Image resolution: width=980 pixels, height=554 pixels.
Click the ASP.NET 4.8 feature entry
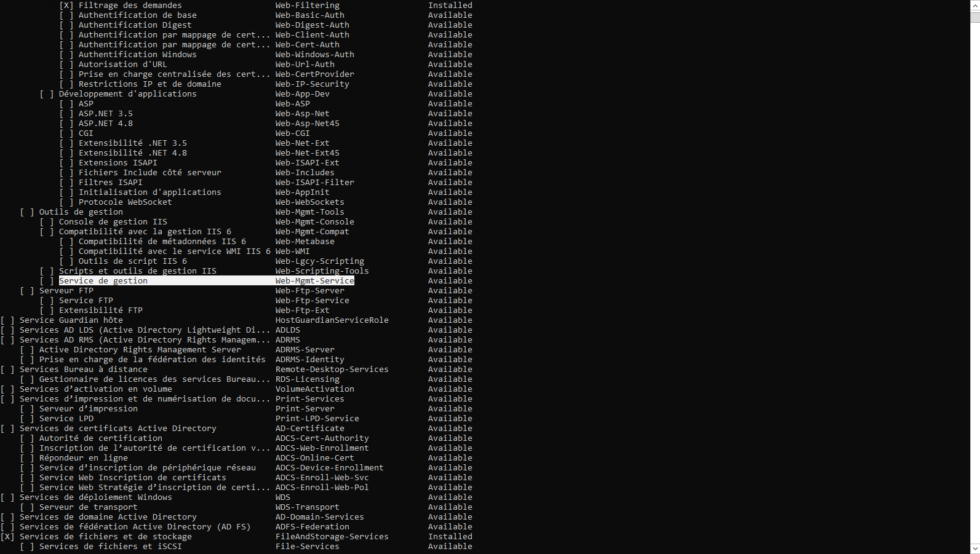click(x=105, y=124)
